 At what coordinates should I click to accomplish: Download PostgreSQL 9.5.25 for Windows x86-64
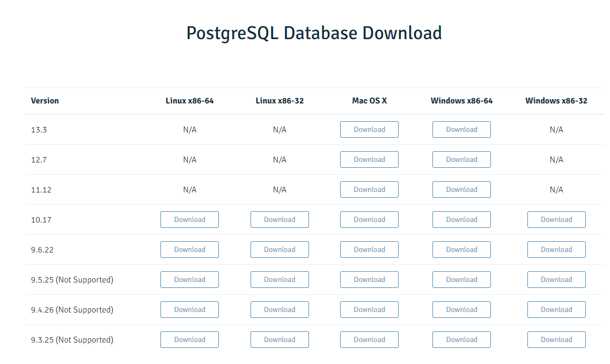coord(461,280)
